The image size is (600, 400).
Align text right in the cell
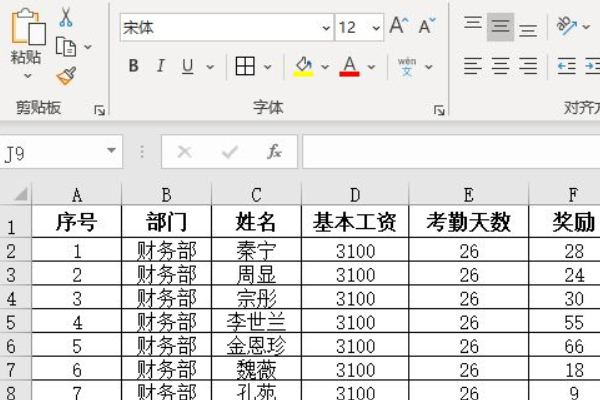click(x=528, y=66)
